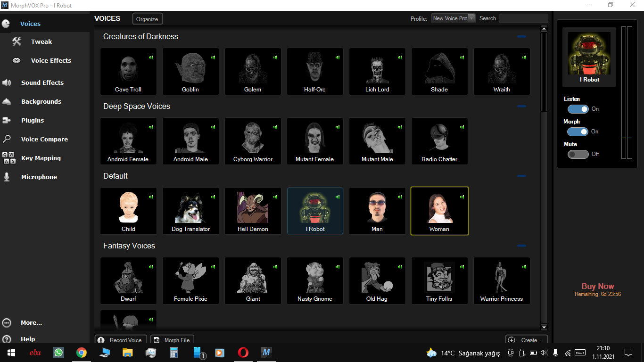
Task: Select the I Robot voice tile
Action: coord(315,211)
